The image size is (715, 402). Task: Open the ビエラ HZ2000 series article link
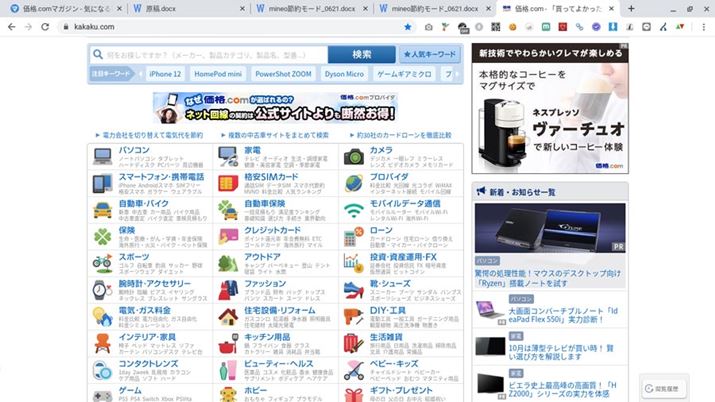coord(562,389)
